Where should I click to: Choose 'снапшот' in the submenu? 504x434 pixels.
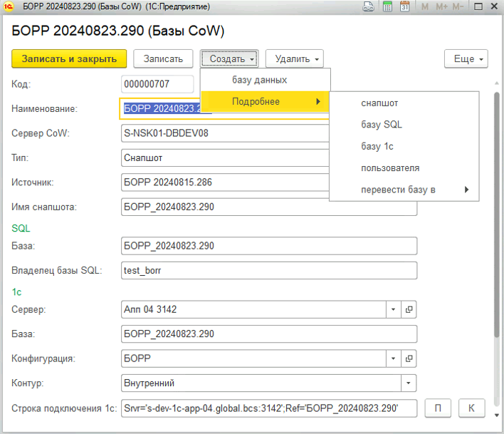[x=404, y=103]
